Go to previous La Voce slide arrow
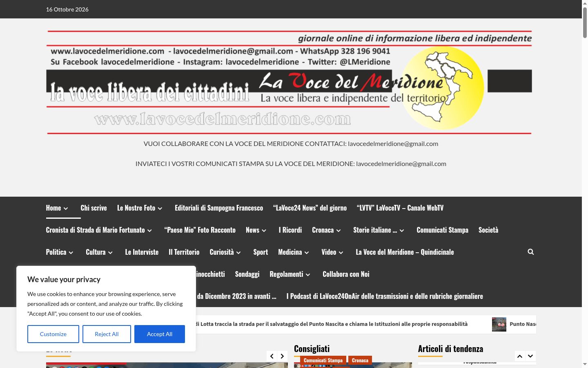The height and width of the screenshot is (368, 588). (x=272, y=356)
